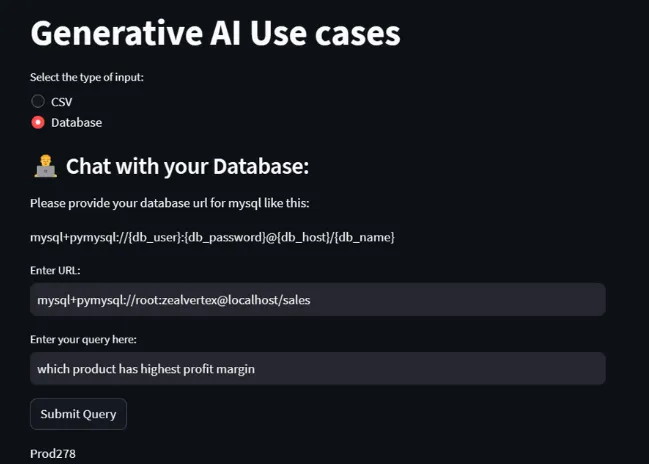This screenshot has height=464, width=649.
Task: Click the Submit Query button
Action: pyautogui.click(x=78, y=414)
